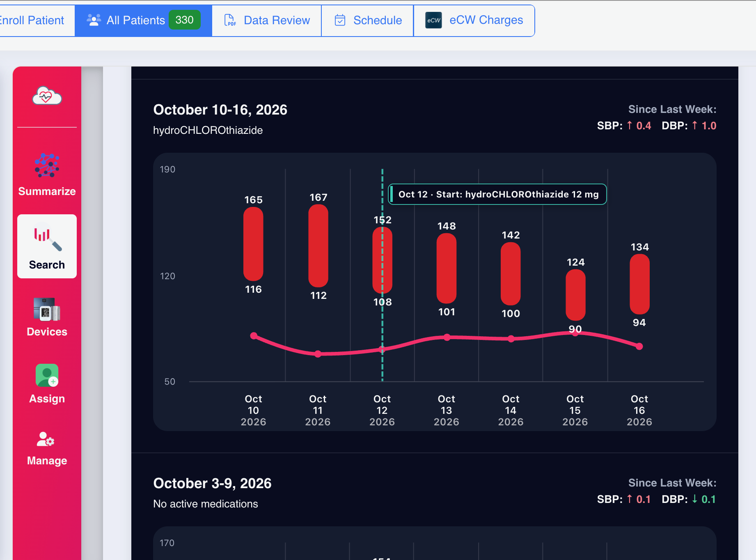Viewport: 756px width, 560px height.
Task: Click the "October 10-16, 2026" week heading
Action: tap(220, 110)
